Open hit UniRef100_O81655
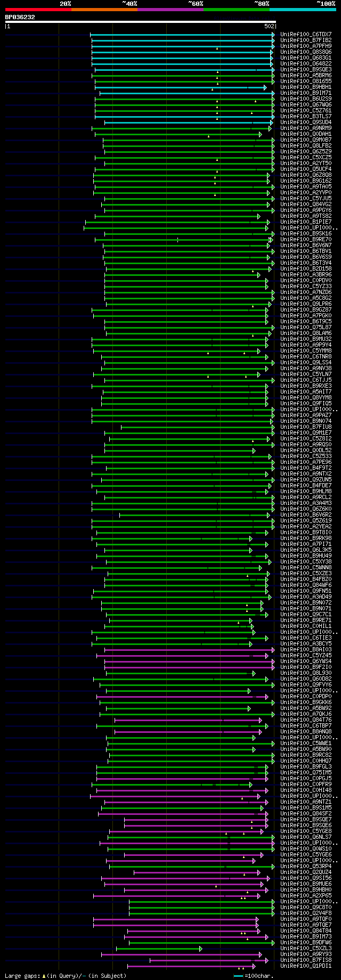341x980 pixels. (x=306, y=81)
